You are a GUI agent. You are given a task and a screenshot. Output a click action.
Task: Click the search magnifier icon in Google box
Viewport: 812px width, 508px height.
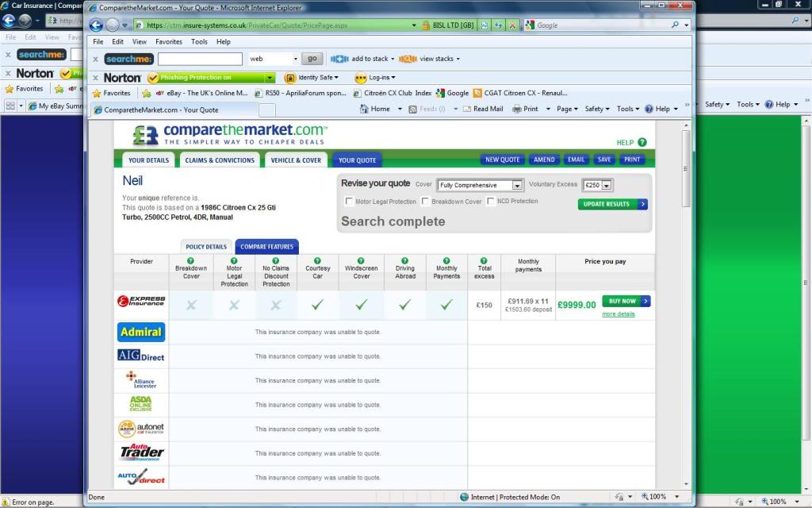coord(675,25)
